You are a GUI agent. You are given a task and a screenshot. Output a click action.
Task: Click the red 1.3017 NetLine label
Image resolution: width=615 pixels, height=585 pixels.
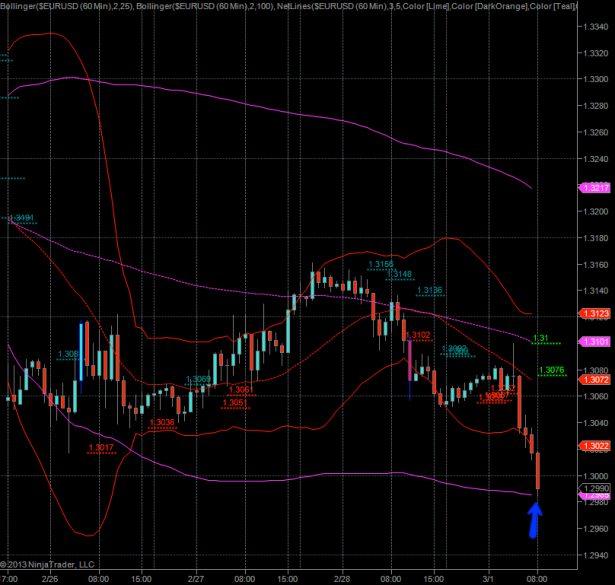tap(101, 447)
